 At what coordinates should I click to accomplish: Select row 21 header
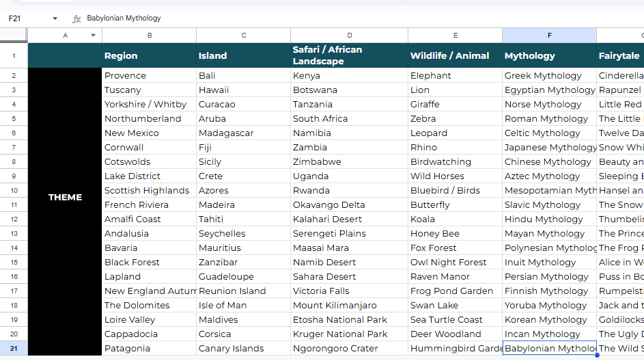(x=14, y=348)
